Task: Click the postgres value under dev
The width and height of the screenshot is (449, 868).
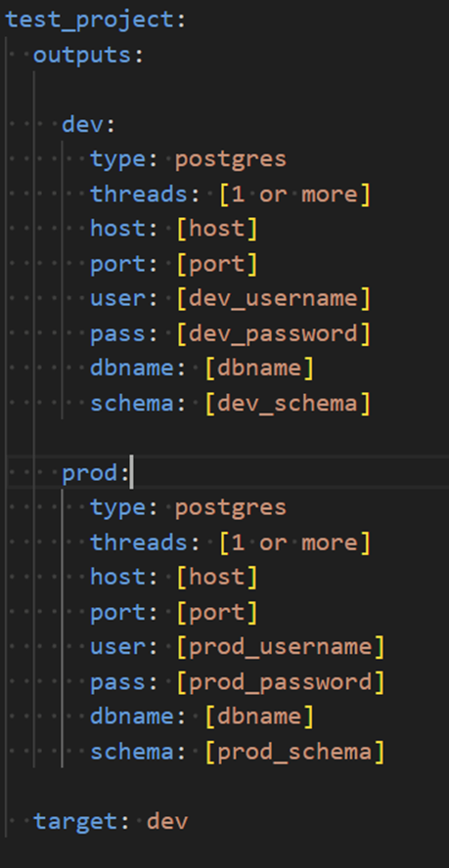Action: [231, 160]
